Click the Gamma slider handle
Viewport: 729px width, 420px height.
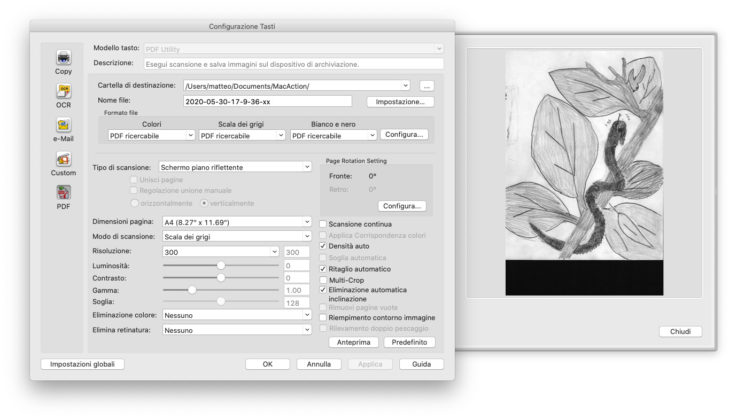(x=192, y=290)
